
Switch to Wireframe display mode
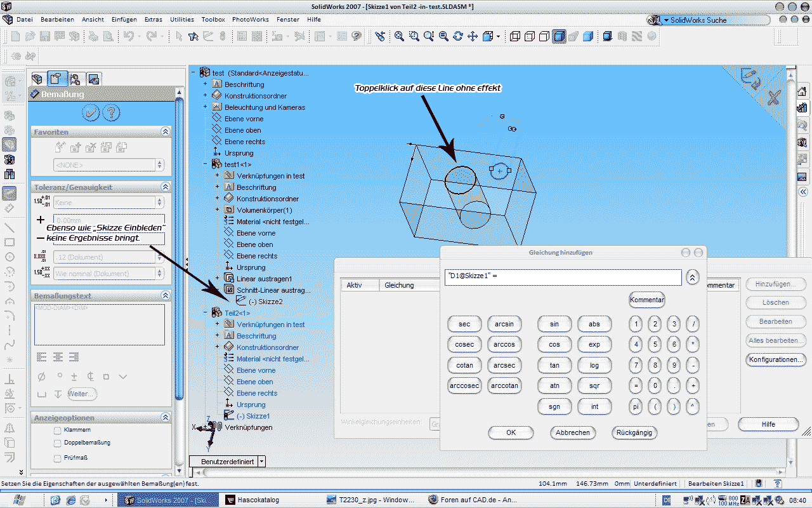tap(515, 36)
